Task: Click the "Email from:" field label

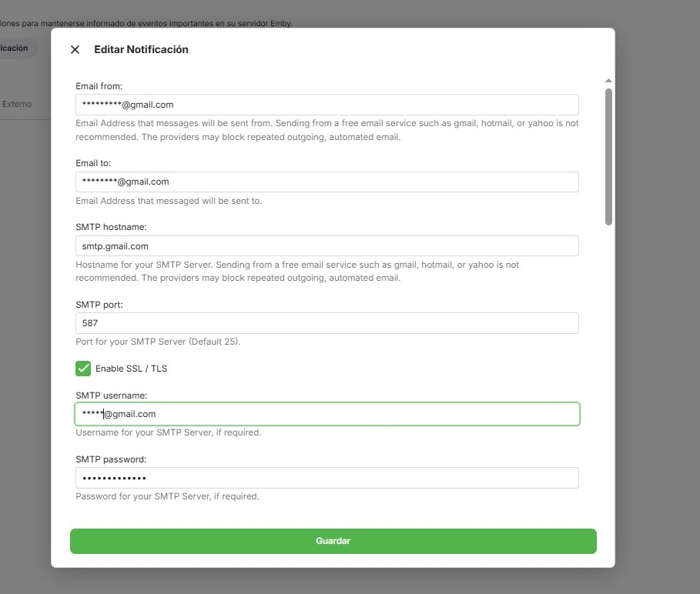Action: pyautogui.click(x=99, y=86)
